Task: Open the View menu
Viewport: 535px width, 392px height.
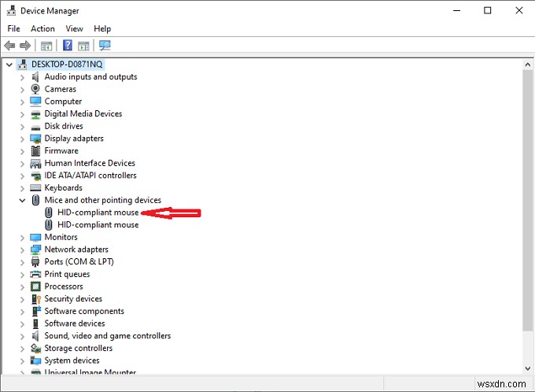Action: pyautogui.click(x=74, y=28)
